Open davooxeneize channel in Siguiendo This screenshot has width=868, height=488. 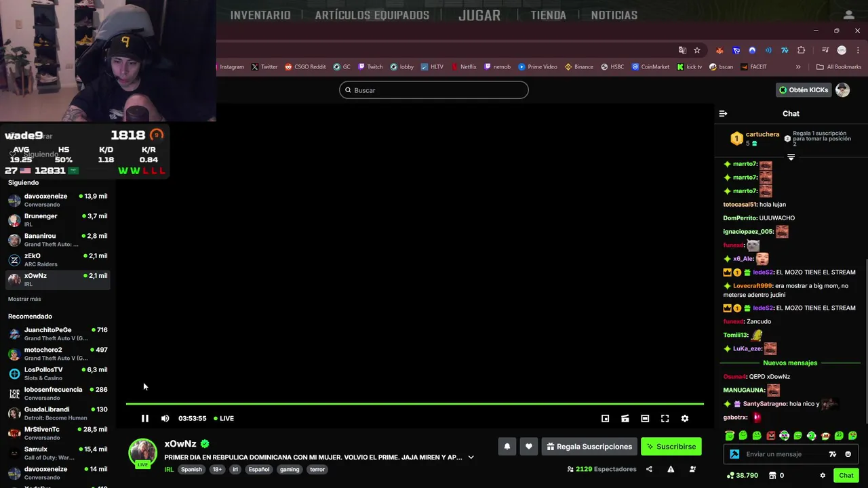[58, 200]
